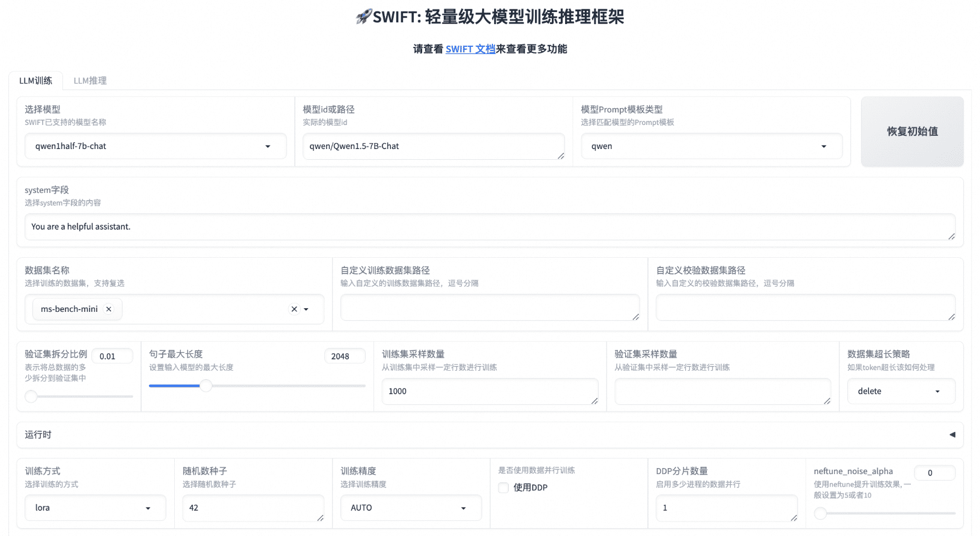
Task: Click the 验证集拆分比例 number box
Action: [x=112, y=356]
